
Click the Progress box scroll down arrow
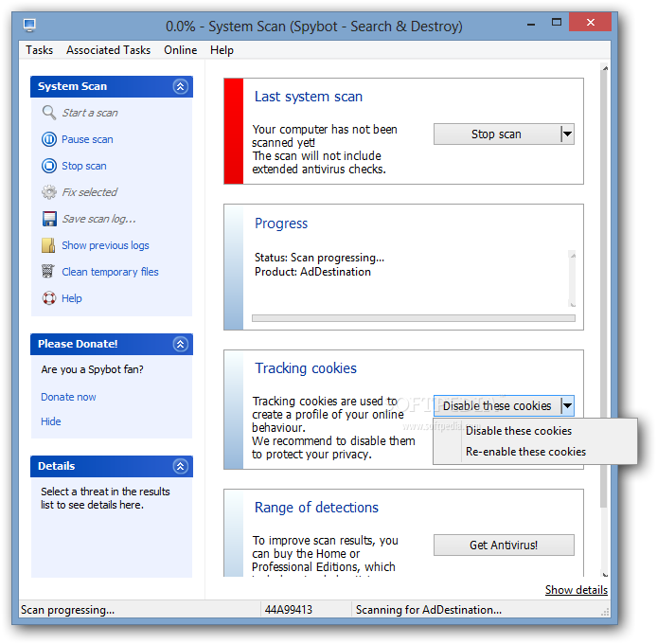point(573,304)
